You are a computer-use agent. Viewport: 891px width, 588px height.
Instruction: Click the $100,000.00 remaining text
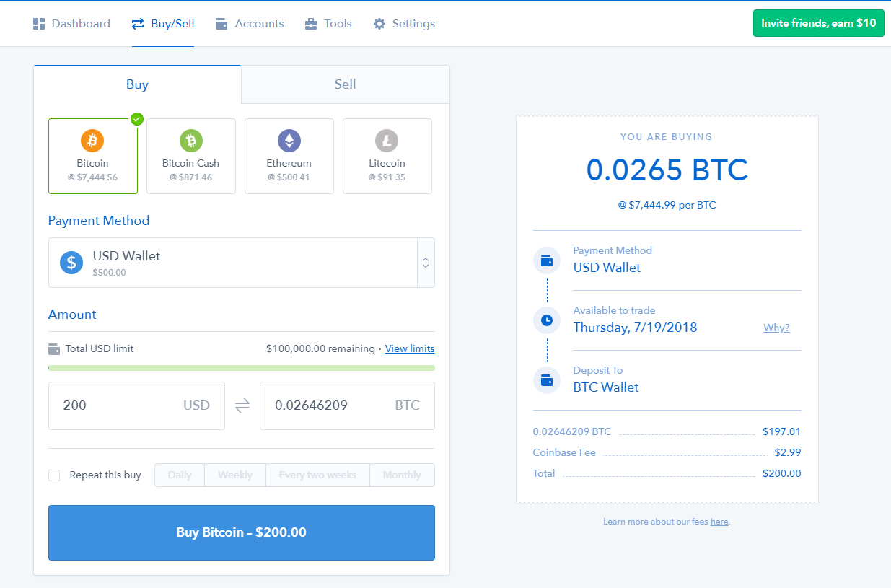[320, 349]
